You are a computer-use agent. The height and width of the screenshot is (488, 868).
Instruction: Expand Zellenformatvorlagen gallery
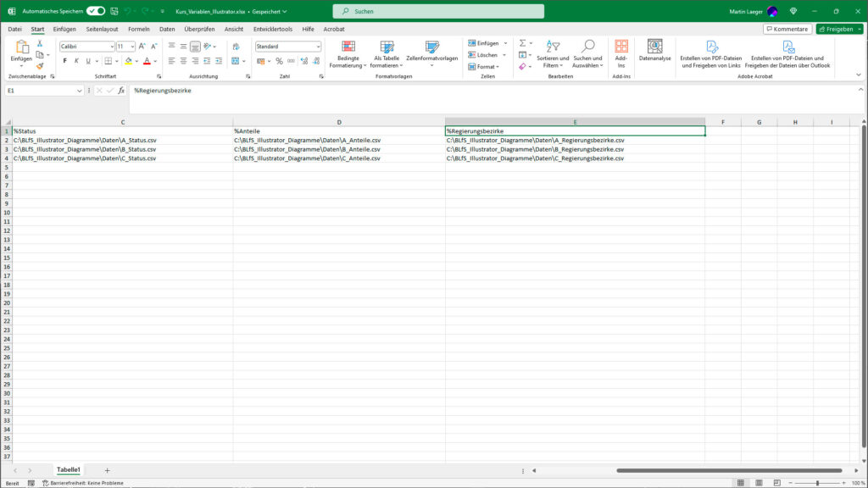431,65
